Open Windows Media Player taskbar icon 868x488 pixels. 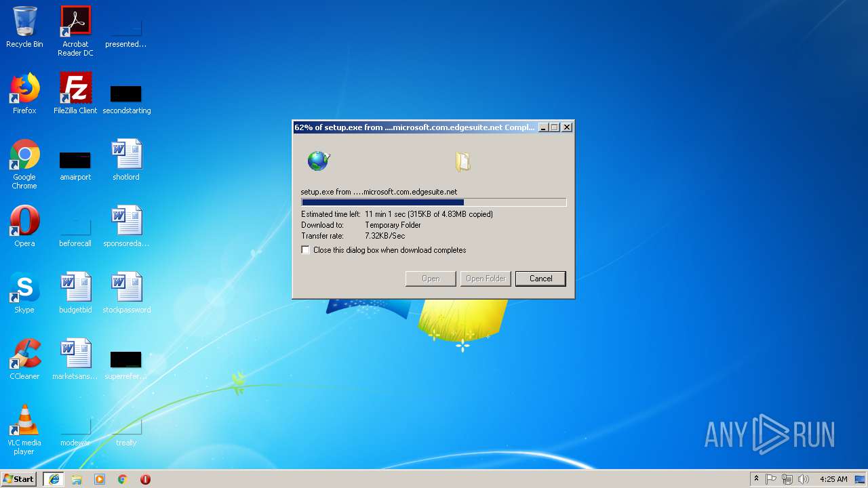tap(100, 479)
